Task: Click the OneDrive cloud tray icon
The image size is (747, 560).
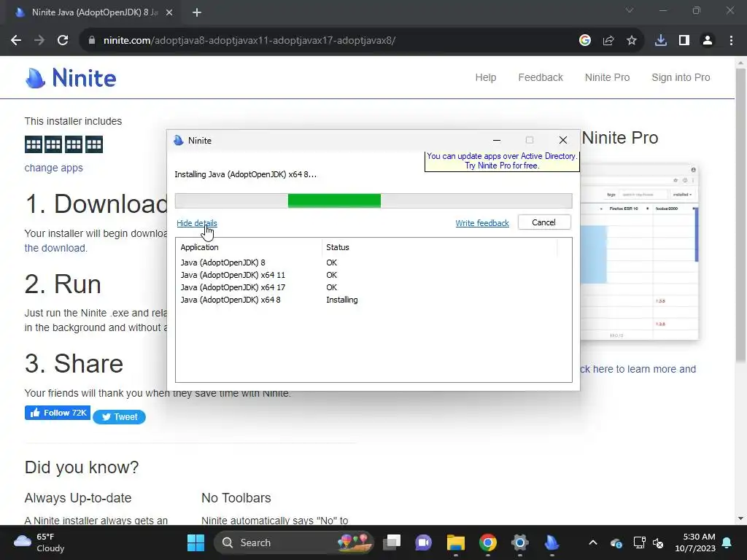Action: (616, 542)
